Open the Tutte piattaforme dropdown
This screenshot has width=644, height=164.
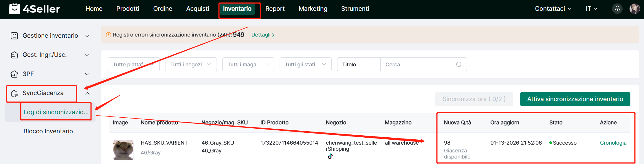(x=133, y=64)
